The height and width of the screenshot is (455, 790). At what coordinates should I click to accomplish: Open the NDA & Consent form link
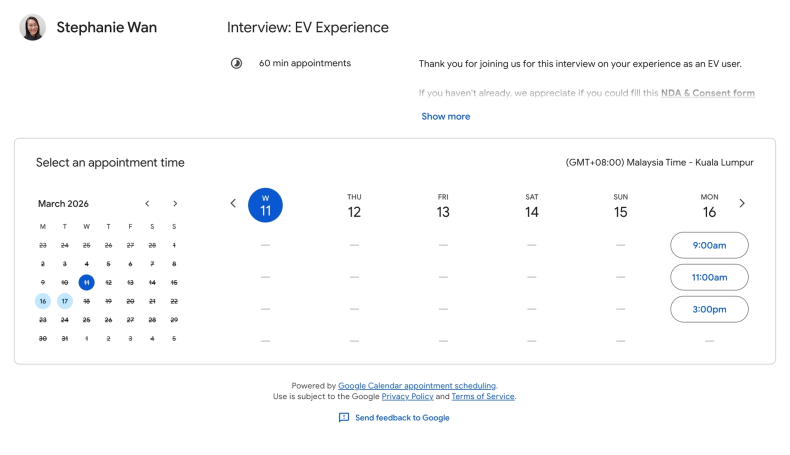(x=706, y=93)
